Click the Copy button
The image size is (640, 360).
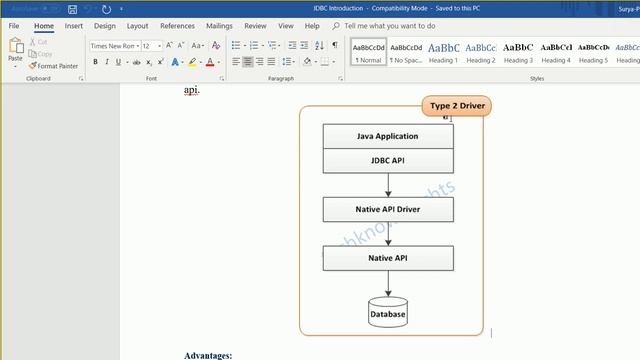(40, 54)
